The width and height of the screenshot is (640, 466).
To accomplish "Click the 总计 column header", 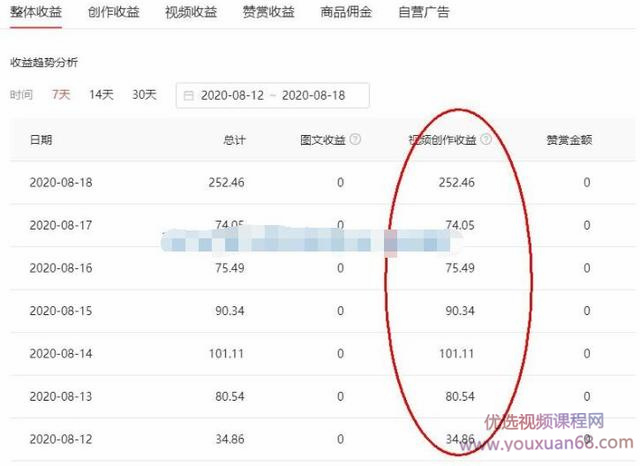I will pyautogui.click(x=234, y=140).
